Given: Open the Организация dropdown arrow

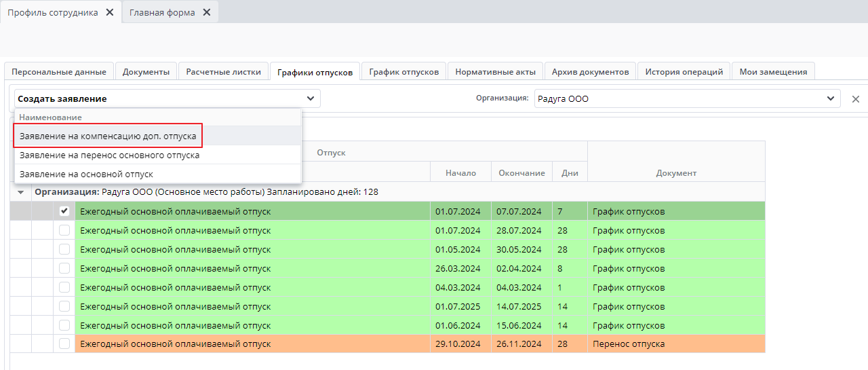Looking at the screenshot, I should click(x=831, y=98).
